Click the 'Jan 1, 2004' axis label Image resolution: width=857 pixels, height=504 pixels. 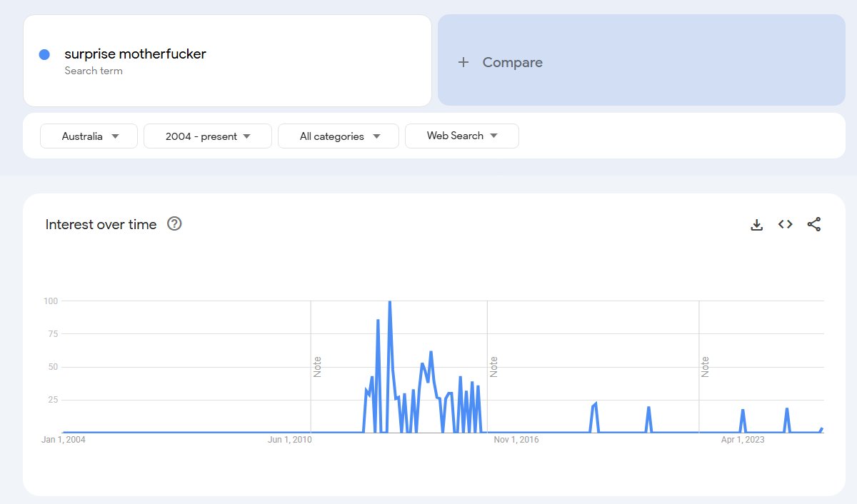[x=64, y=440]
